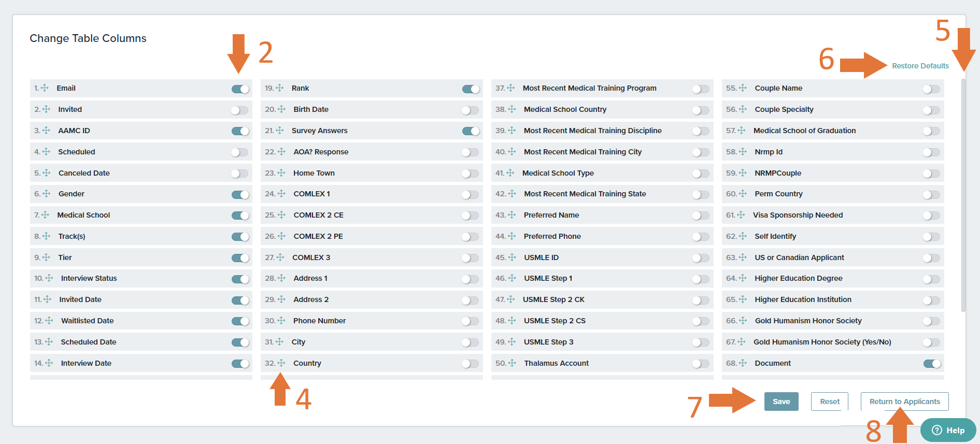Image resolution: width=980 pixels, height=444 pixels.
Task: Open the Help widget
Action: 948,430
